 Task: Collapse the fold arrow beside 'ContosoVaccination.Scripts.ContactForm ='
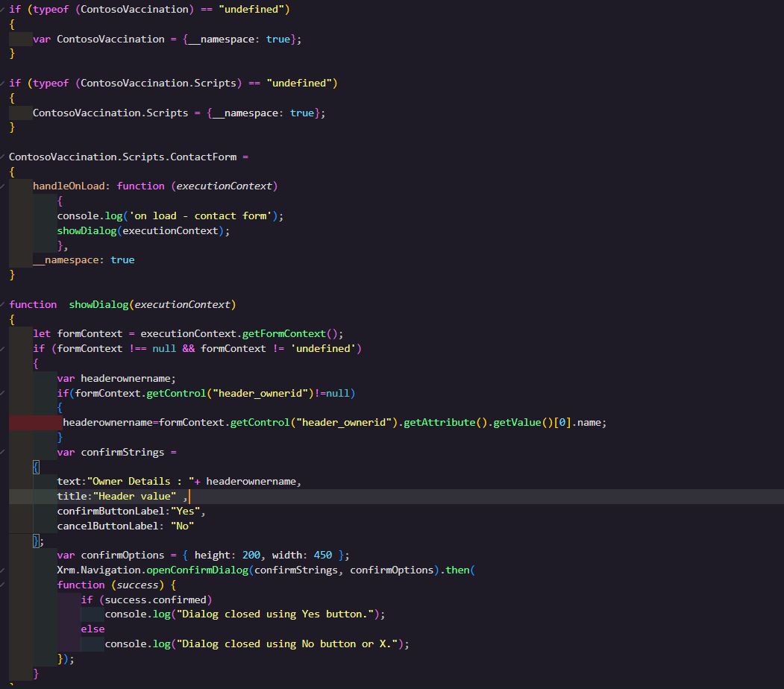2,157
